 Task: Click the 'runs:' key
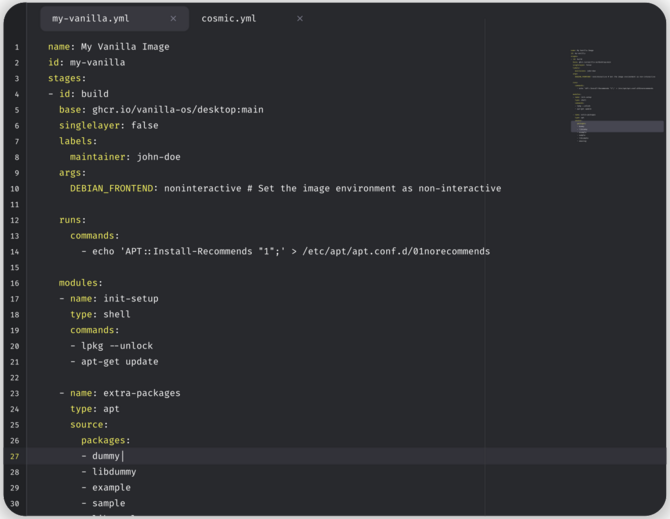click(72, 220)
